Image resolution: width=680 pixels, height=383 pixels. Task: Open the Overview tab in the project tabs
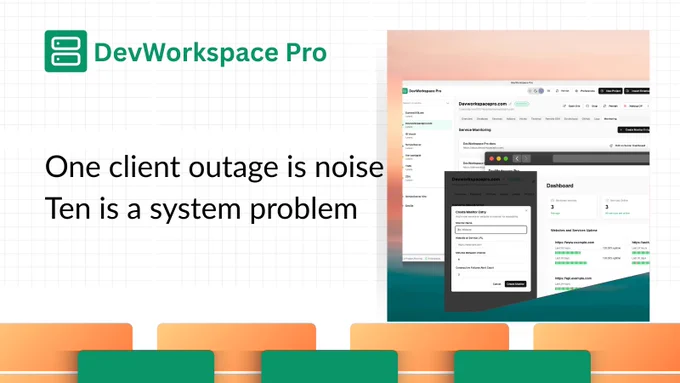pyautogui.click(x=467, y=119)
